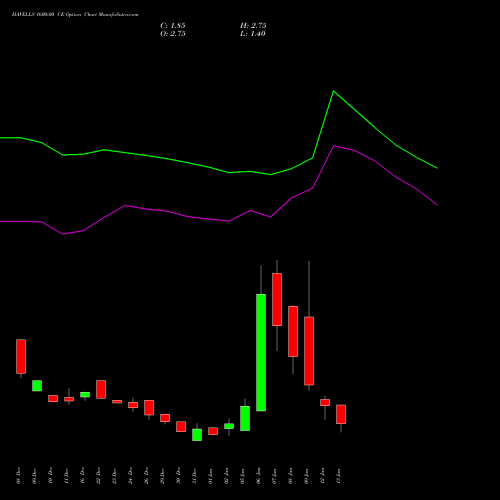The width and height of the screenshot is (500, 500).
Task: Click the 10 Dec date label
Action: point(50,476)
